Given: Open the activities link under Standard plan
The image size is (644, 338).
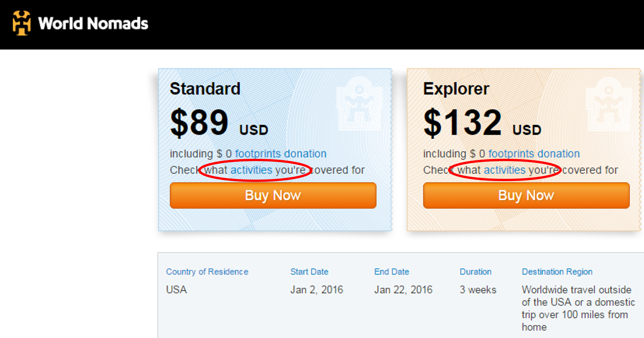Looking at the screenshot, I should pos(251,170).
